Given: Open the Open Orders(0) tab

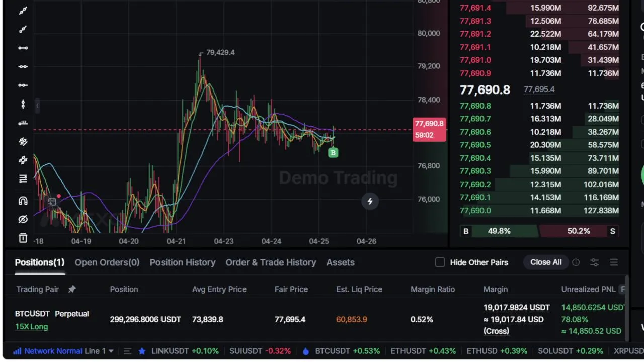Looking at the screenshot, I should point(107,262).
